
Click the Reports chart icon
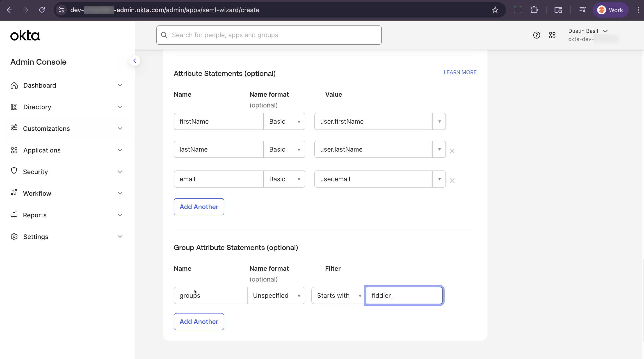(14, 214)
